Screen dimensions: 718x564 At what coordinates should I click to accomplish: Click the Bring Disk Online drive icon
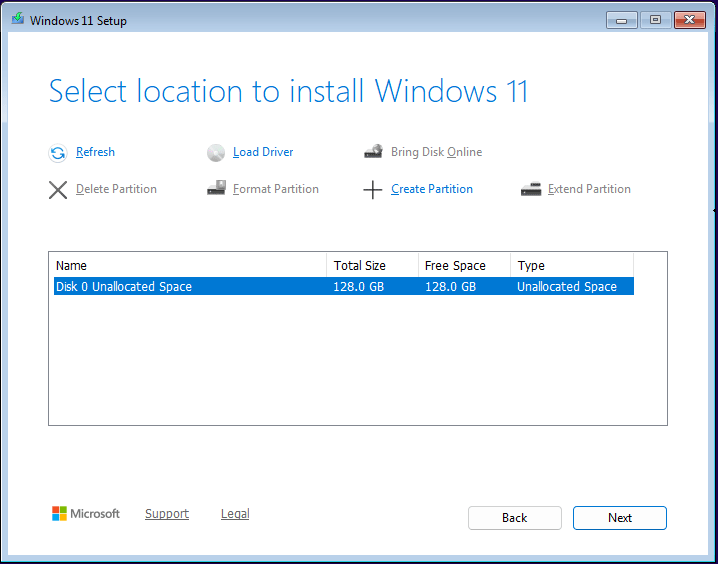(374, 152)
